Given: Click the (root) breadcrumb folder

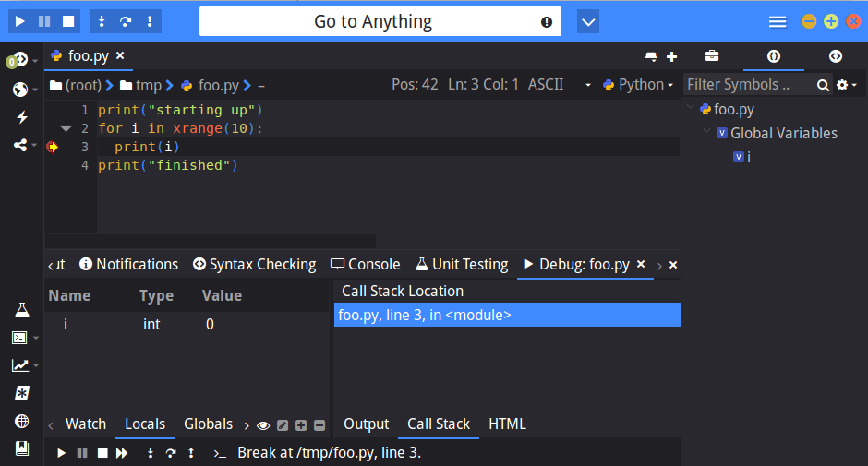Looking at the screenshot, I should (77, 85).
